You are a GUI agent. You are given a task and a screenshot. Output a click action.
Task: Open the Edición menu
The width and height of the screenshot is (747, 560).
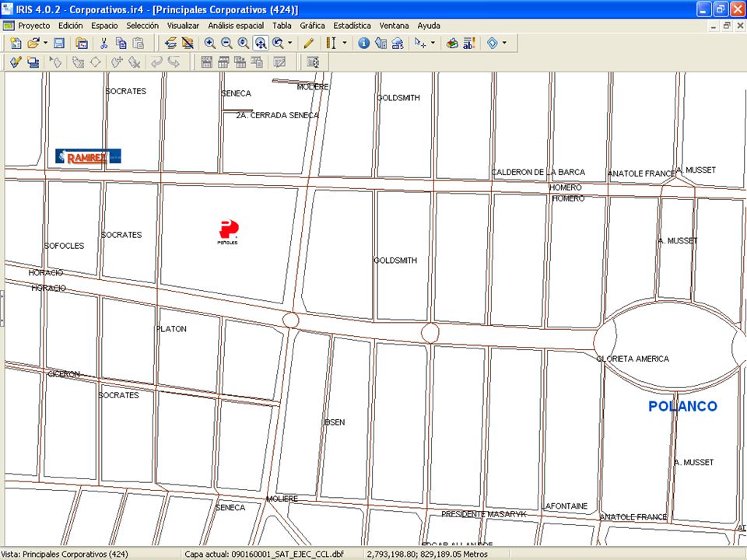pos(71,26)
